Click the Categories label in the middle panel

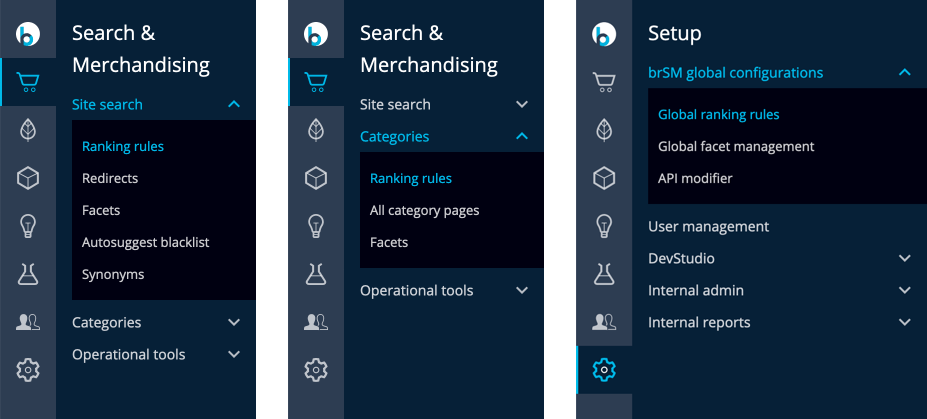(394, 137)
